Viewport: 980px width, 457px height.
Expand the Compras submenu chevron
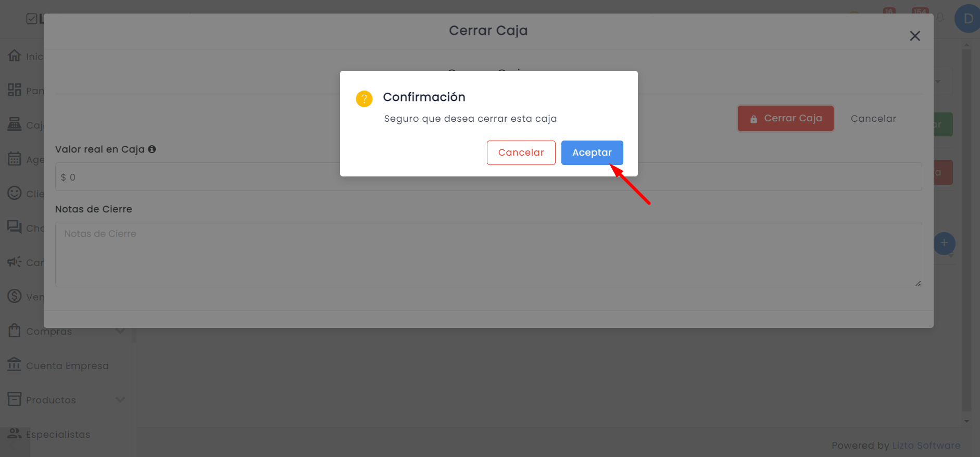pyautogui.click(x=120, y=331)
